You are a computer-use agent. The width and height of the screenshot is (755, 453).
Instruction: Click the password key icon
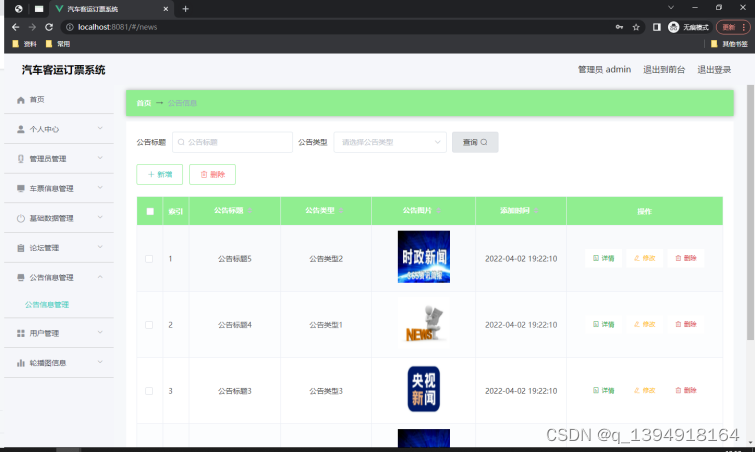(x=619, y=27)
